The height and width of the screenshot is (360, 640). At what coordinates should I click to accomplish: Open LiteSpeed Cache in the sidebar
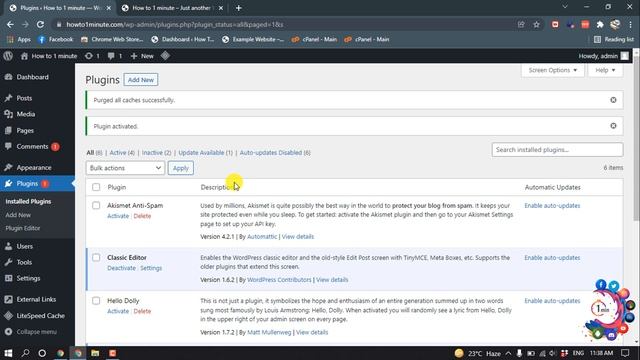(40, 316)
